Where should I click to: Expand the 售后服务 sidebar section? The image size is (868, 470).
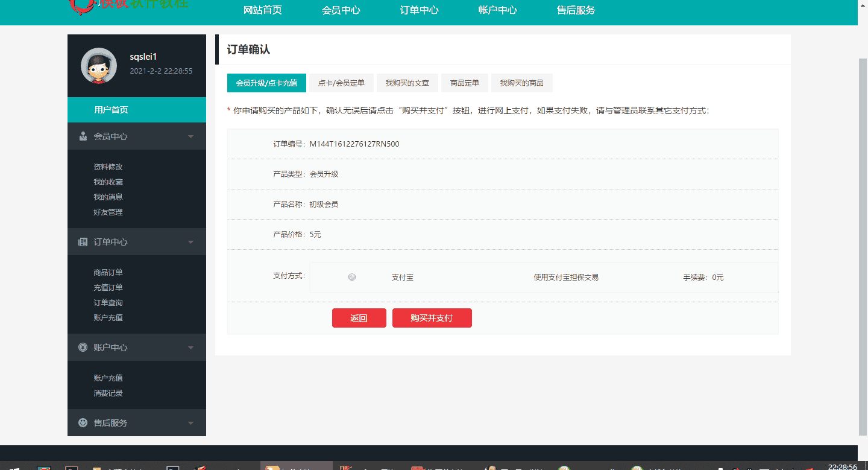tap(190, 422)
